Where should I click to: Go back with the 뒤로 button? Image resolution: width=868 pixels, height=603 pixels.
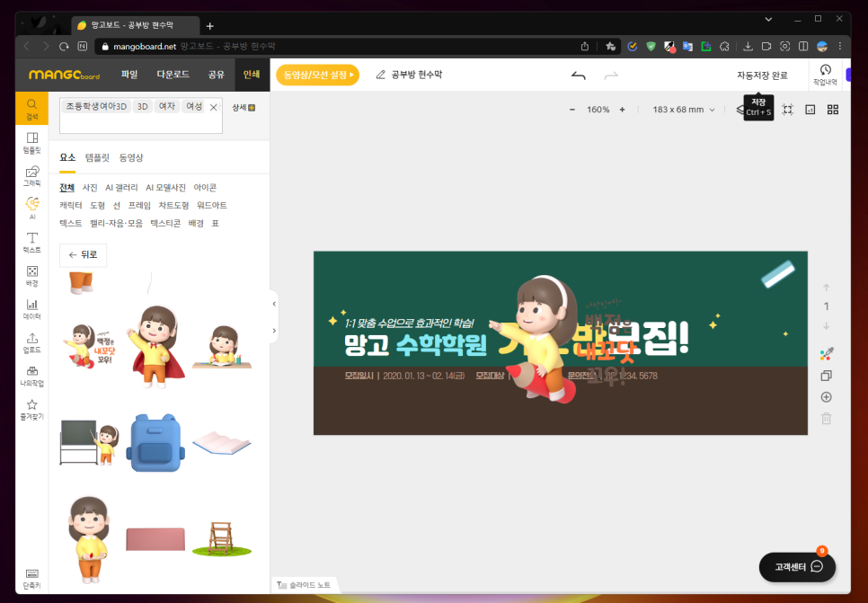pyautogui.click(x=83, y=254)
